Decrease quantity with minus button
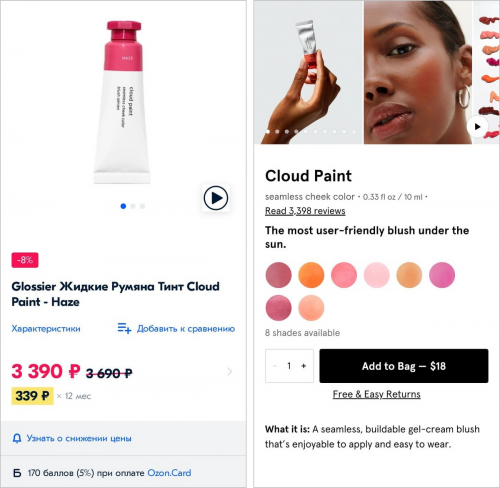 click(x=275, y=366)
